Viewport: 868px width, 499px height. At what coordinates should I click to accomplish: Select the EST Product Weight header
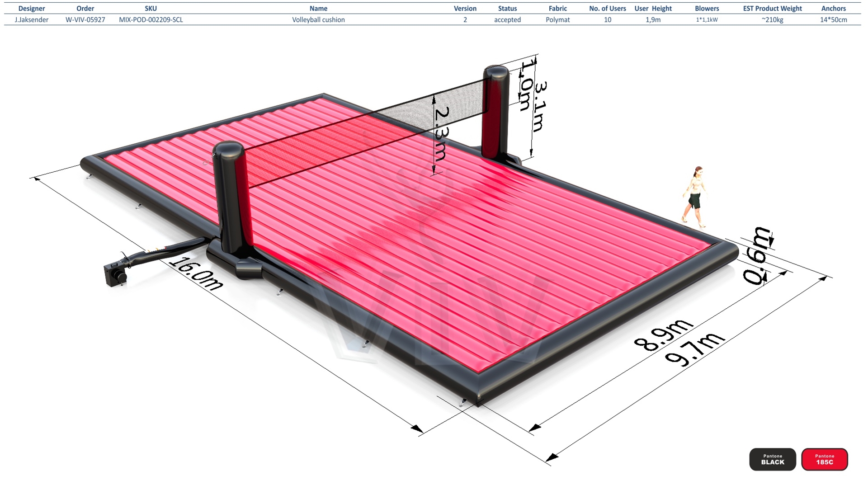[x=773, y=8]
